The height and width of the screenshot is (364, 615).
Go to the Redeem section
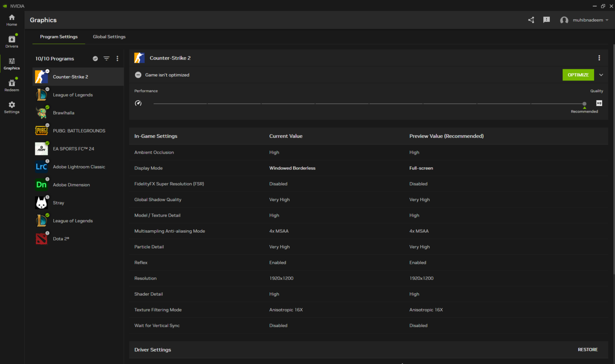coord(12,85)
